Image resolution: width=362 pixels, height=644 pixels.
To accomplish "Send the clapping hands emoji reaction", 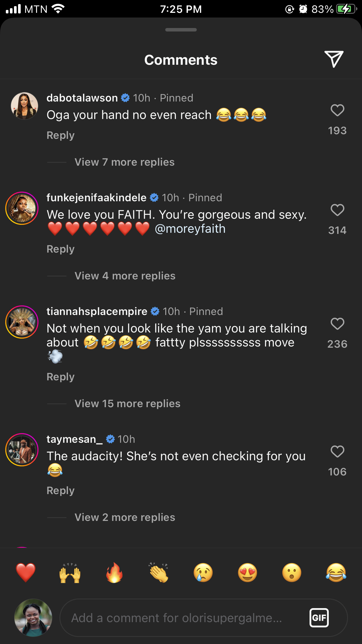I will pyautogui.click(x=159, y=573).
